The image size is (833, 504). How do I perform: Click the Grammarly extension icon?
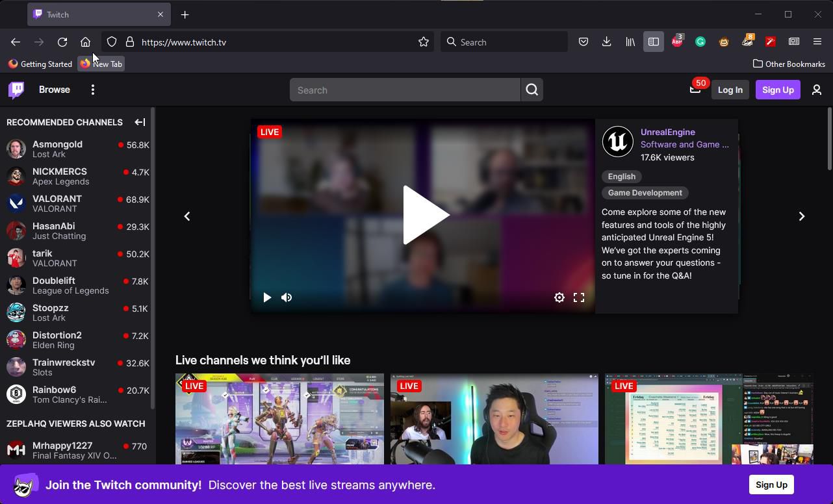700,42
